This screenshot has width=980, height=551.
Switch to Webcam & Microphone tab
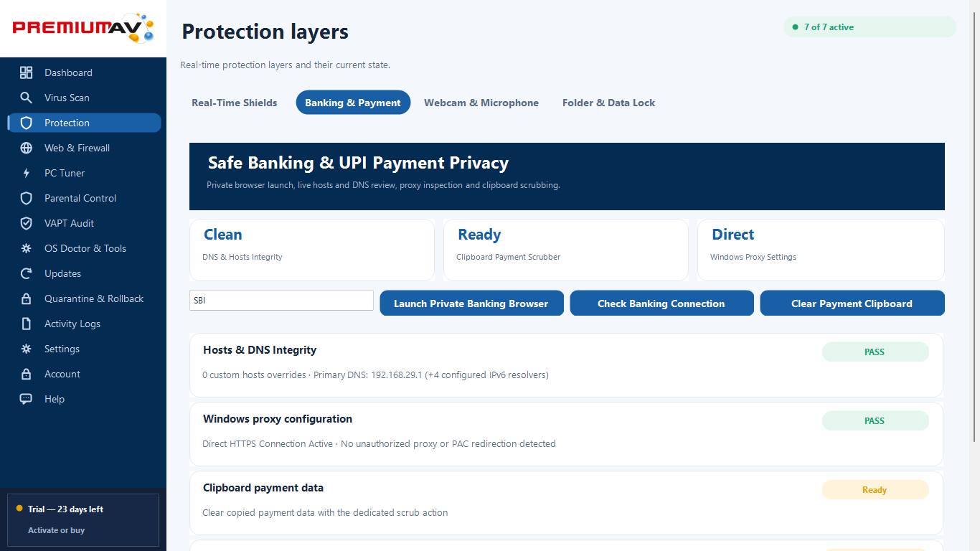pyautogui.click(x=481, y=103)
